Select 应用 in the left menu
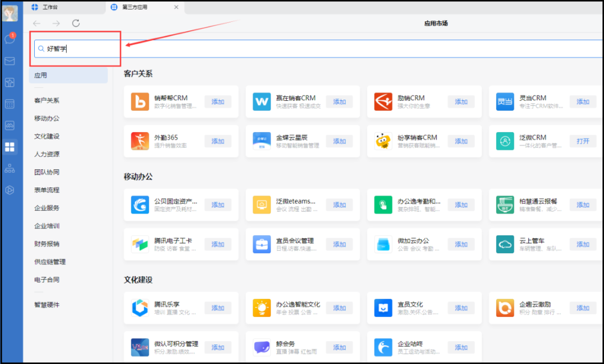This screenshot has height=364, width=604. point(68,75)
